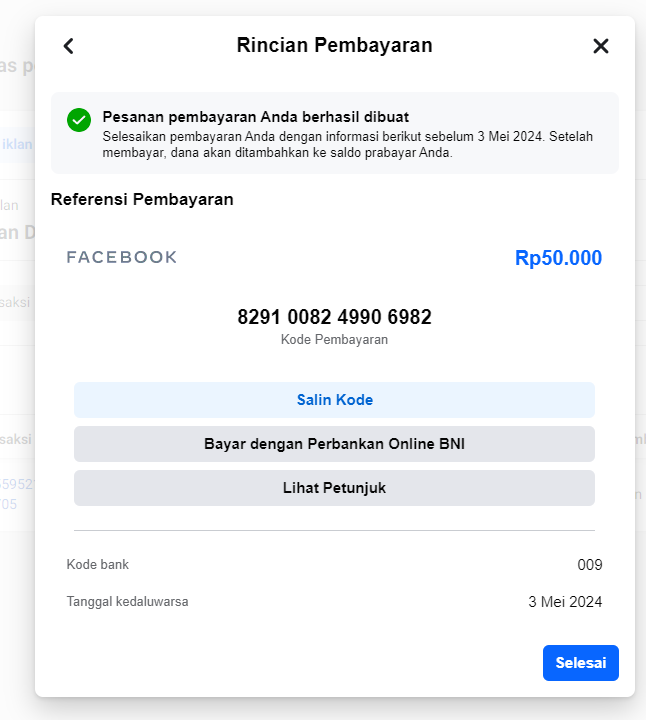
Task: Select Bayar dengan Perbankan Online BNI
Action: pyautogui.click(x=334, y=444)
